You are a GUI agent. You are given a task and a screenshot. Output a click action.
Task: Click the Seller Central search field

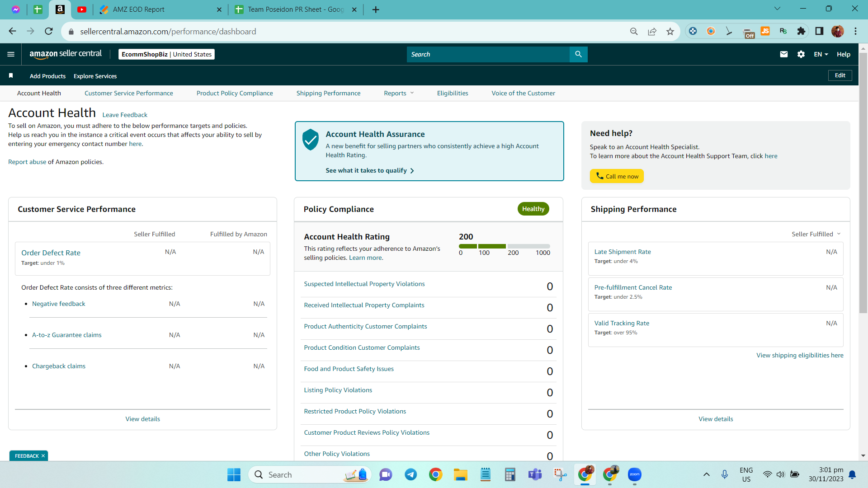[x=488, y=54]
